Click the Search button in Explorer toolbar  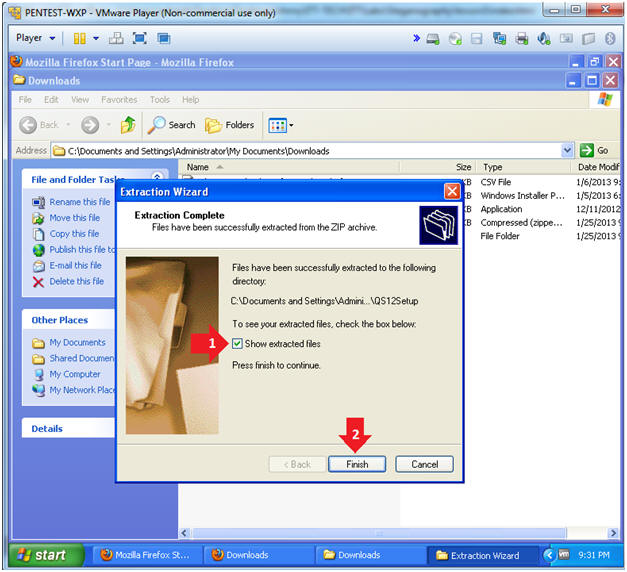click(x=171, y=125)
